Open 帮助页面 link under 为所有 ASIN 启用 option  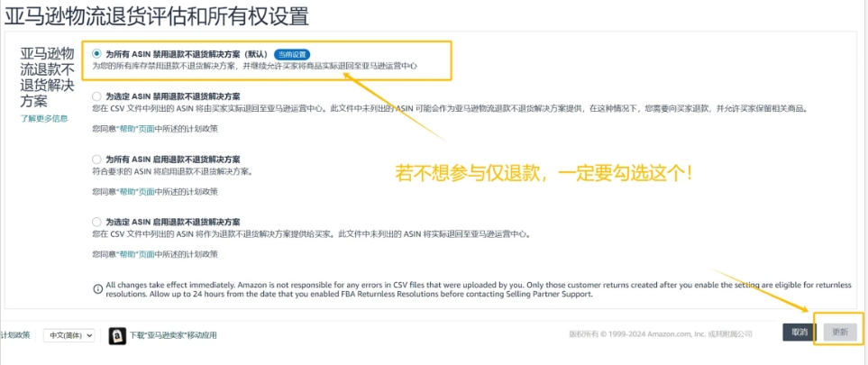pos(135,192)
